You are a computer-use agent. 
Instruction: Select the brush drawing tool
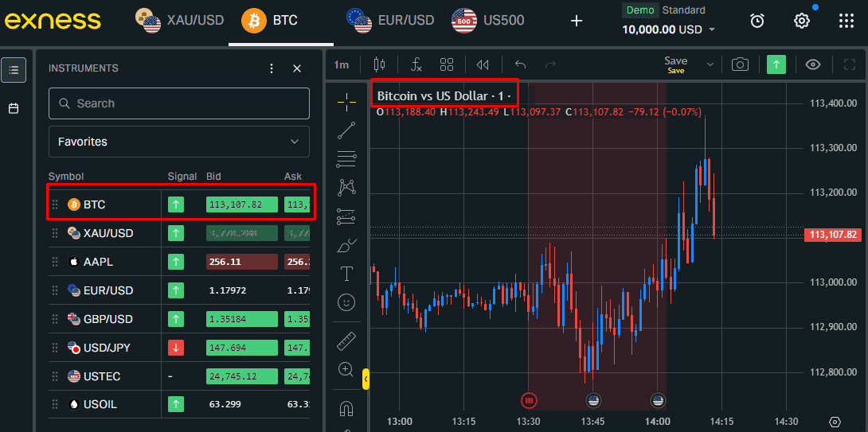346,245
